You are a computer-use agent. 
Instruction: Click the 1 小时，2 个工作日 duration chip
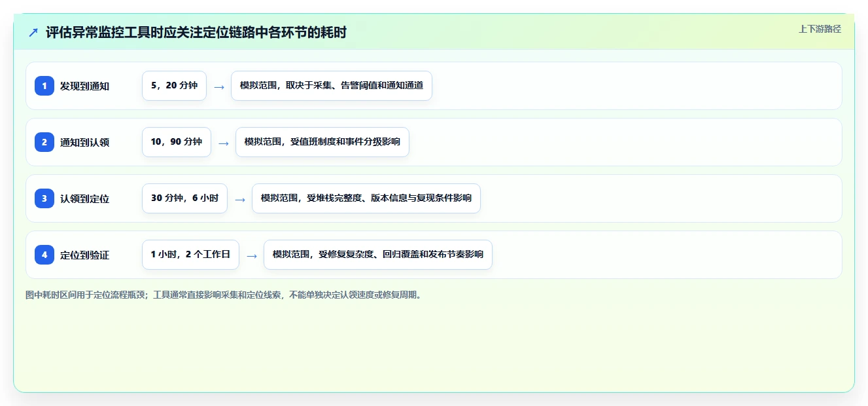tap(190, 255)
